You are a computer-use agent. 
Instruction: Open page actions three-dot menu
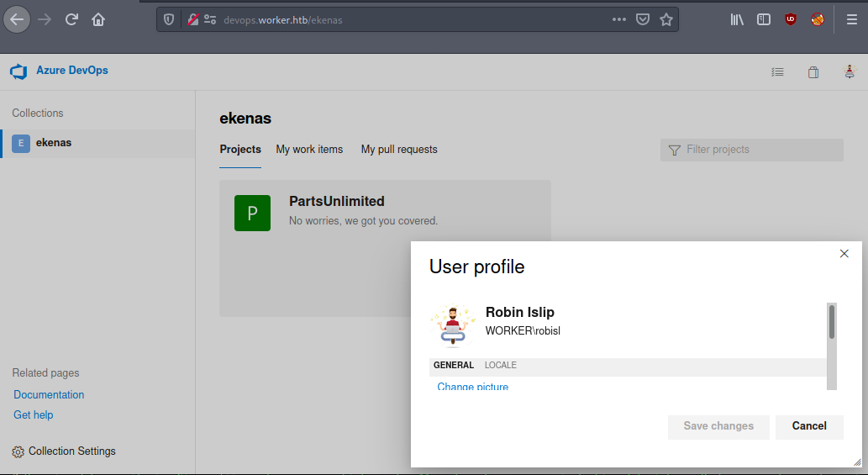click(619, 19)
